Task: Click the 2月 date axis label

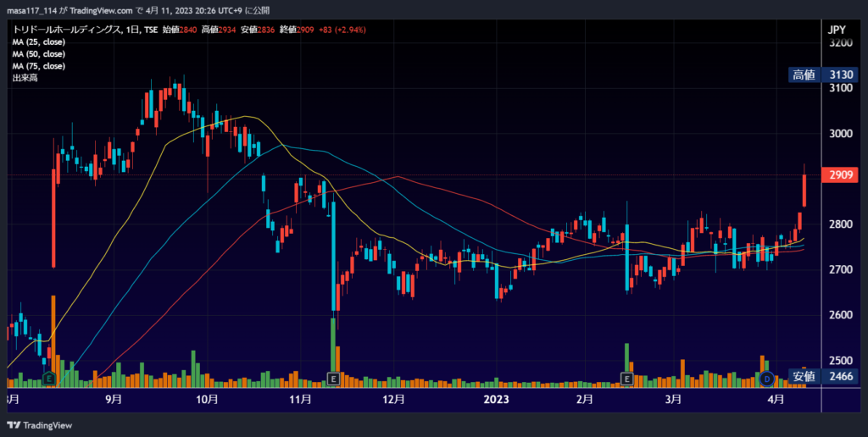Action: tap(585, 399)
